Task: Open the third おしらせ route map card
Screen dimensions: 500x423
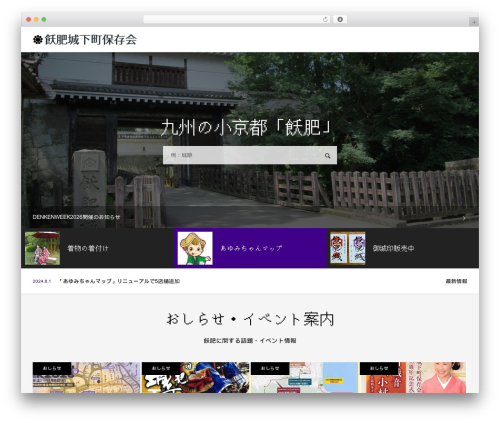Action: pyautogui.click(x=304, y=378)
